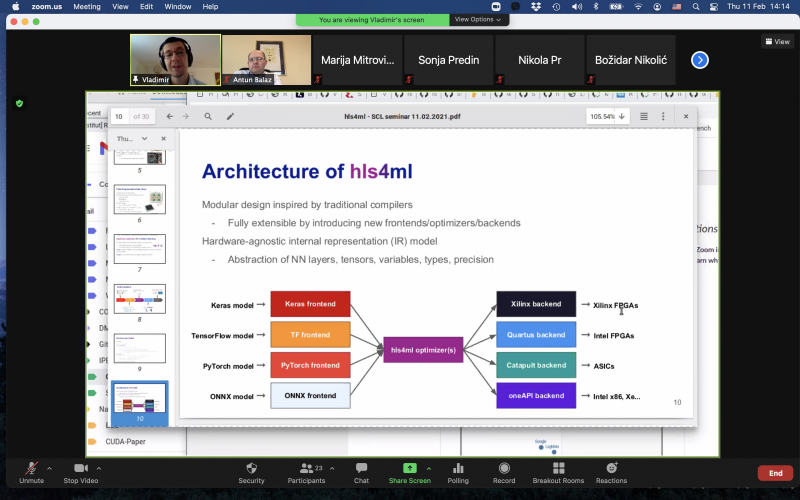Open Polling
Viewport: 800px width, 500px height.
[458, 472]
